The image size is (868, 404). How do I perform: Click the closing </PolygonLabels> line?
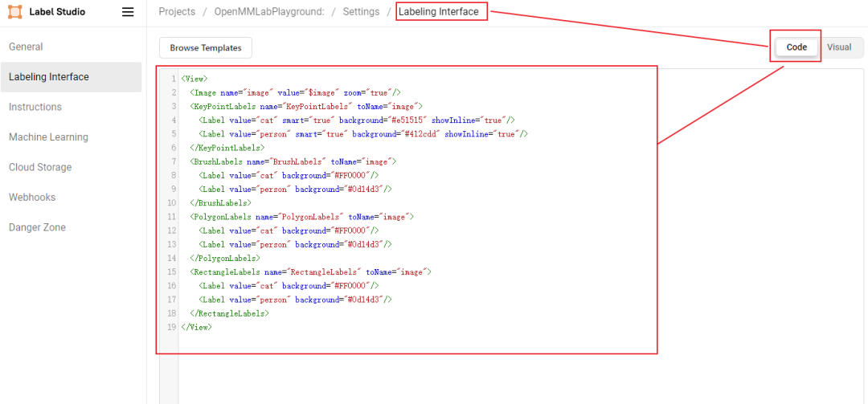[225, 259]
